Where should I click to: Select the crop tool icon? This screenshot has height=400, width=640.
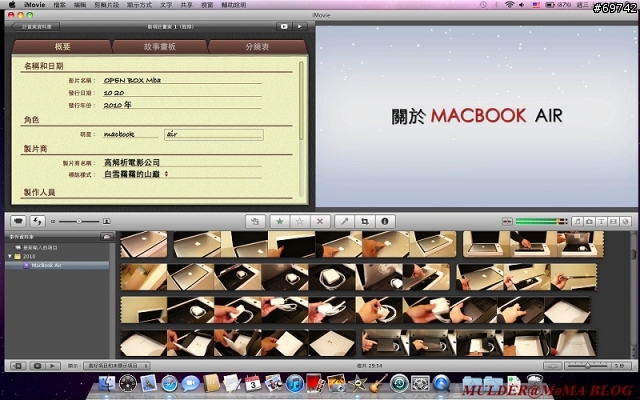(x=364, y=221)
